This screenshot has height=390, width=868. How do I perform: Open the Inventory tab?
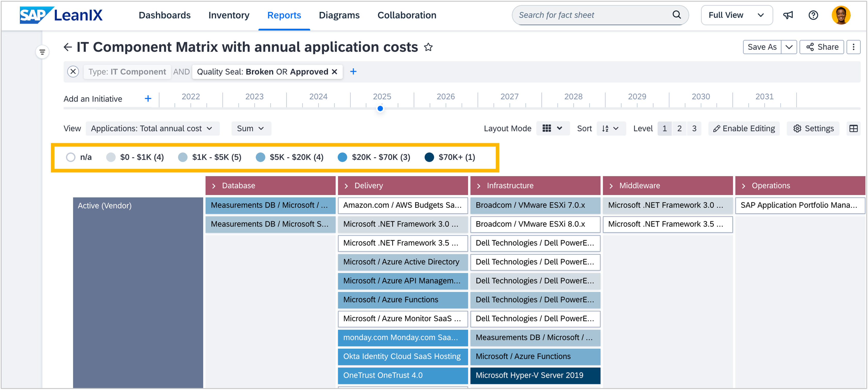[229, 15]
